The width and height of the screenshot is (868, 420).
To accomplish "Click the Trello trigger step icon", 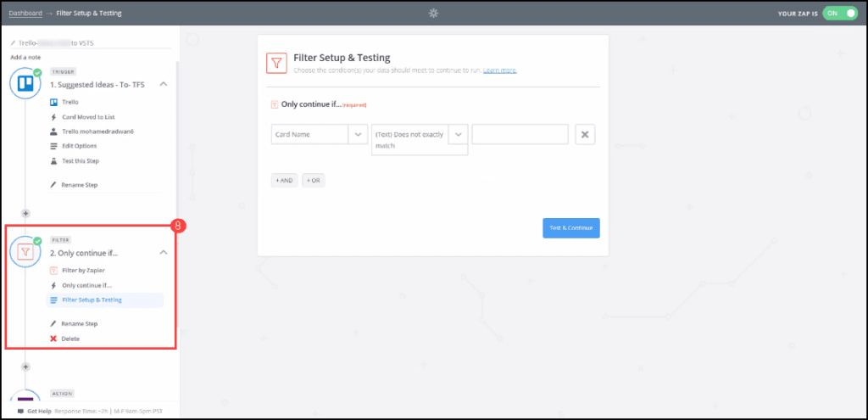I will [25, 85].
